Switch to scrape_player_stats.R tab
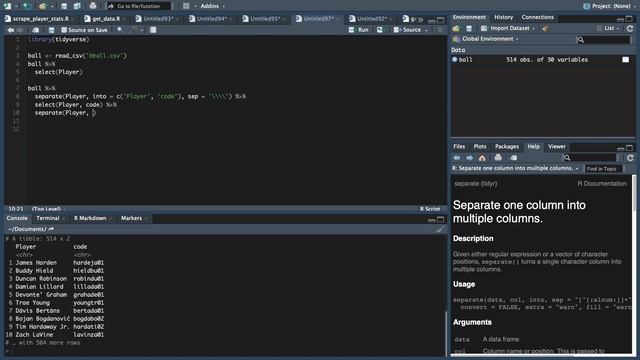The height and width of the screenshot is (360, 640). pos(40,19)
